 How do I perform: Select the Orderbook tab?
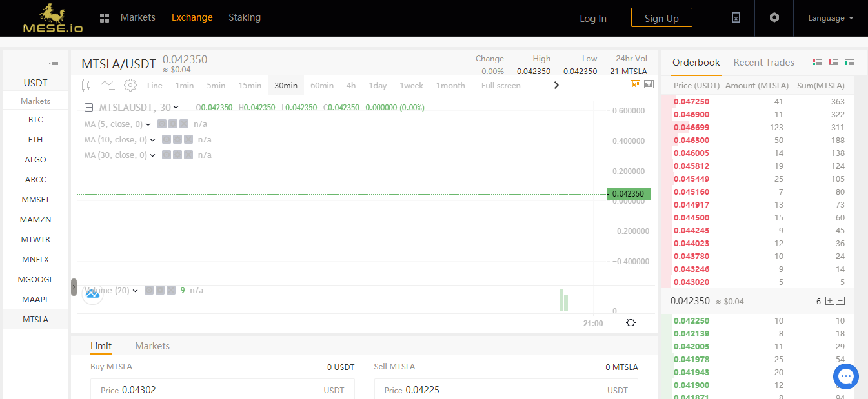coord(696,63)
